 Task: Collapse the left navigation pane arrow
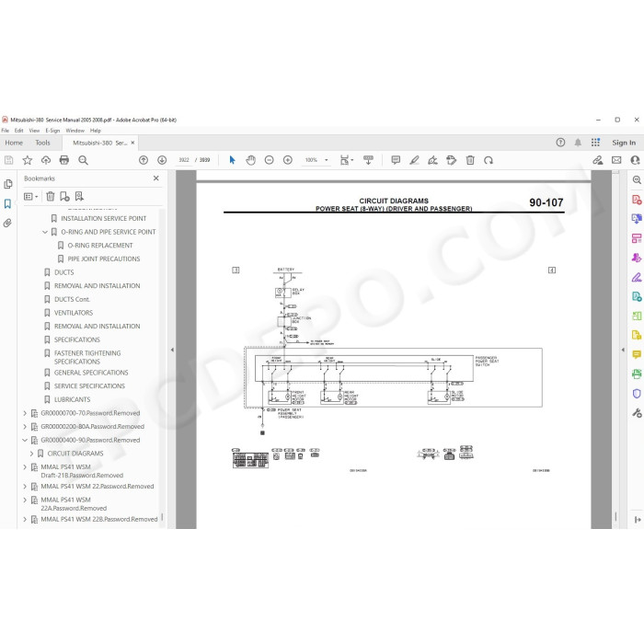(172, 350)
